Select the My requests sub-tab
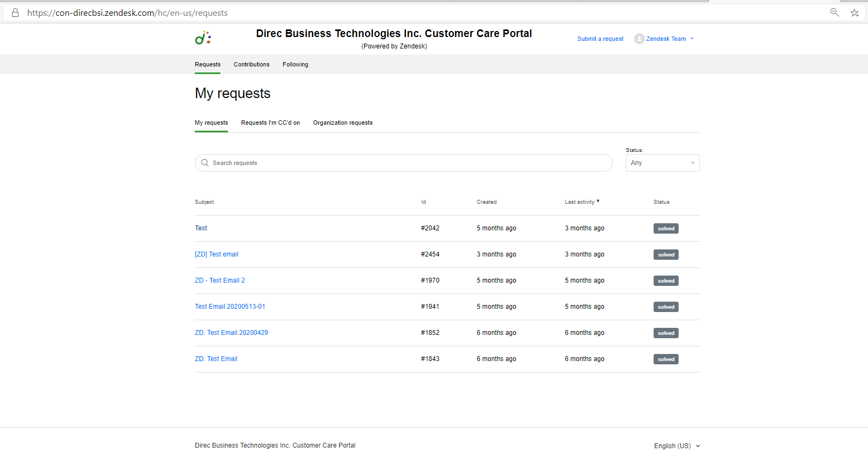This screenshot has width=868, height=452. 211,123
